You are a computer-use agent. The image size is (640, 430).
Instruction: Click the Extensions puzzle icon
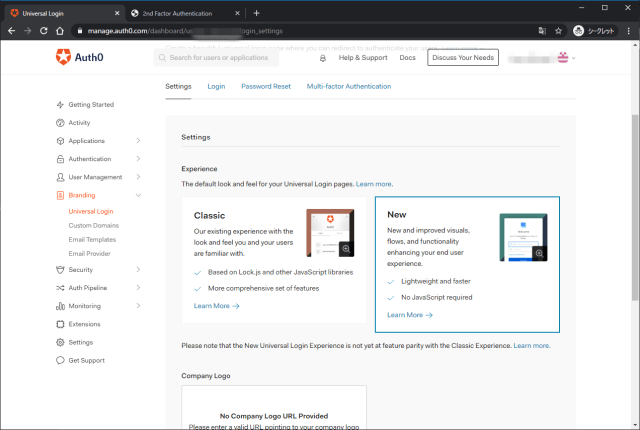coord(60,324)
